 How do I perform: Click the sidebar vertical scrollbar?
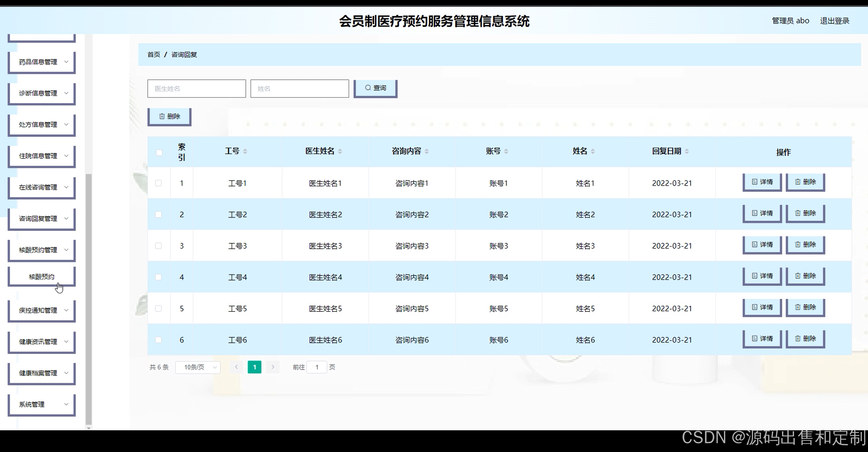point(88,299)
